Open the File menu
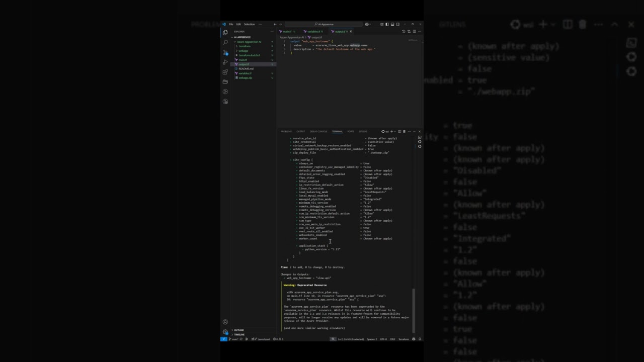 coord(231,24)
